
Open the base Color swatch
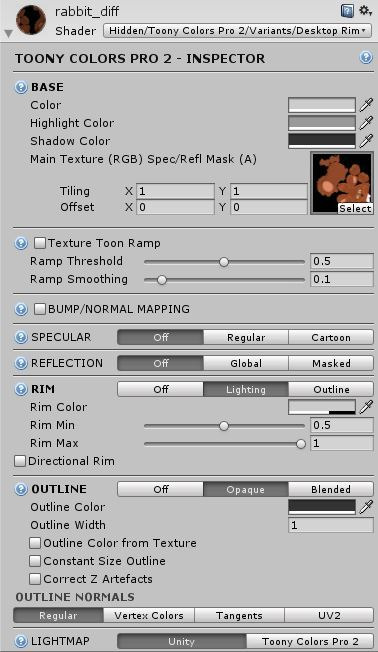[322, 105]
